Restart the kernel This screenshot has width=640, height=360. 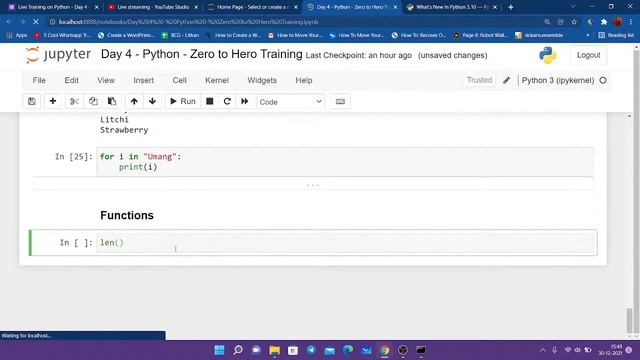tap(227, 101)
